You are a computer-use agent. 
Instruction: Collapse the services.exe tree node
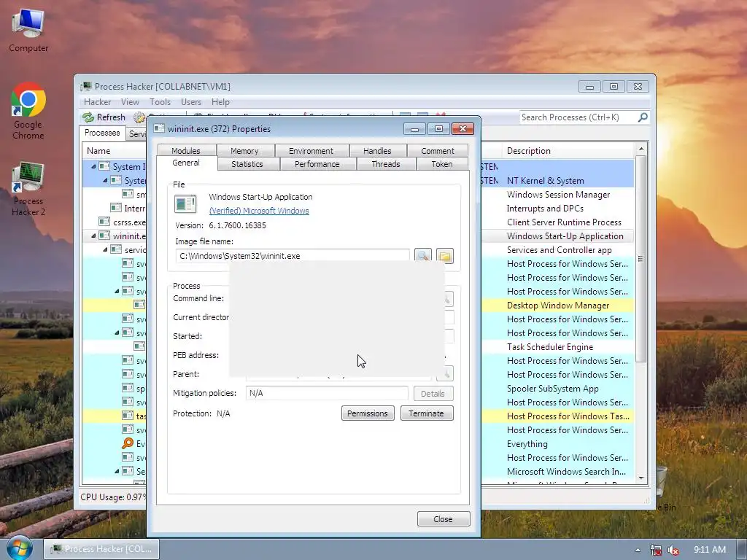[105, 249]
